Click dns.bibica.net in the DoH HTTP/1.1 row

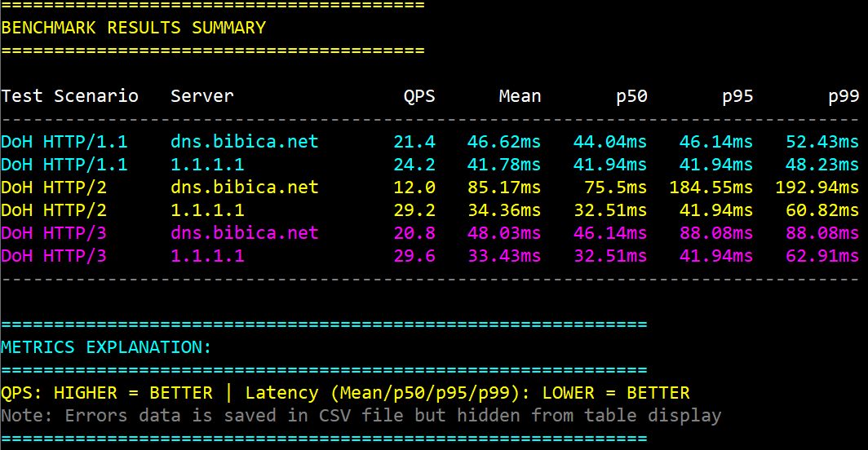tap(245, 142)
